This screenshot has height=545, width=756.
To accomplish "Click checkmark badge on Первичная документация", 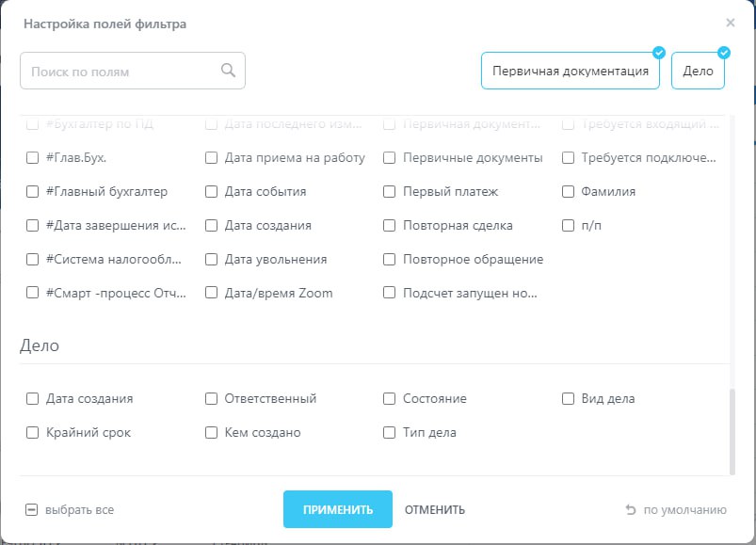I will [659, 53].
